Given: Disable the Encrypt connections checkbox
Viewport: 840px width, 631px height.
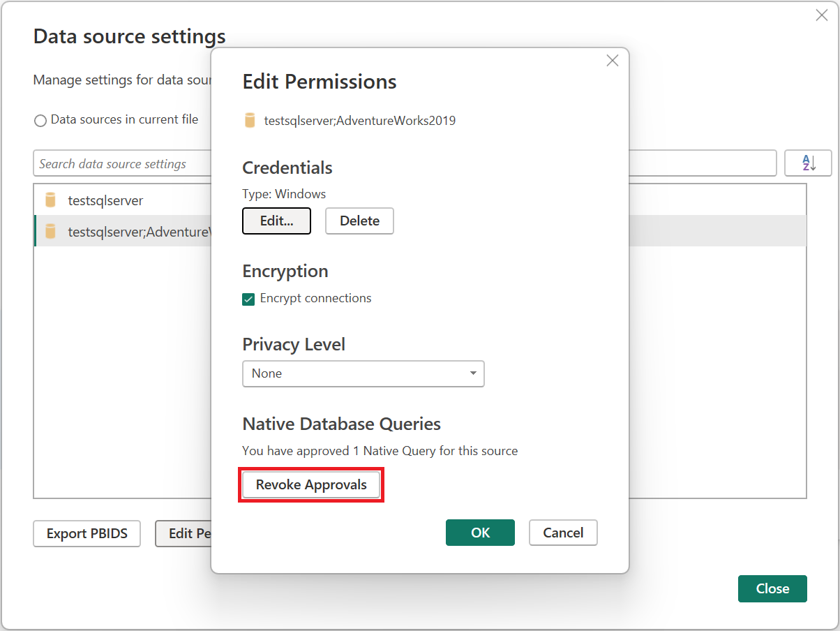Looking at the screenshot, I should (x=248, y=298).
